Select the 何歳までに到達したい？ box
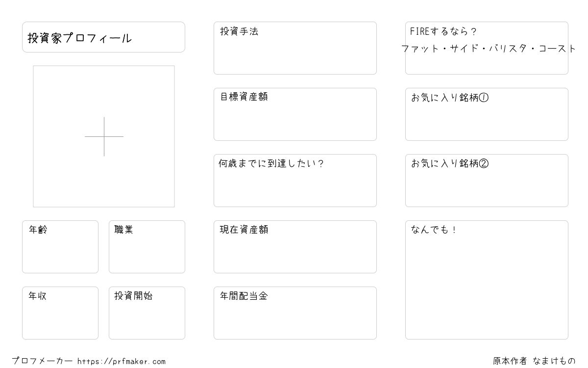588x368 pixels. (295, 181)
